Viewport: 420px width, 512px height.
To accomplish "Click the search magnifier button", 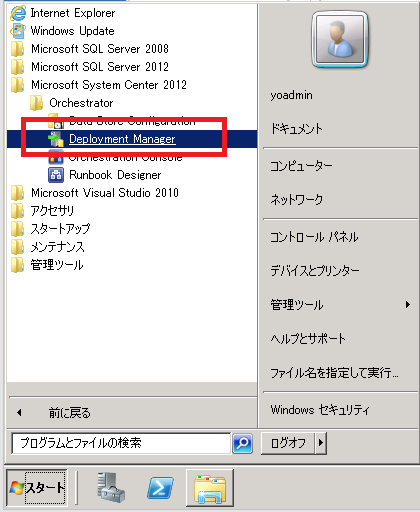I will tap(242, 443).
